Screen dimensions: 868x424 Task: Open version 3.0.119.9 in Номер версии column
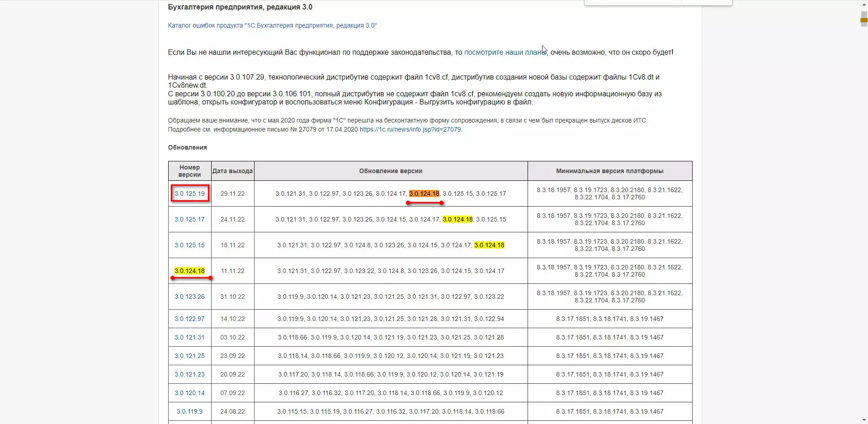point(189,411)
